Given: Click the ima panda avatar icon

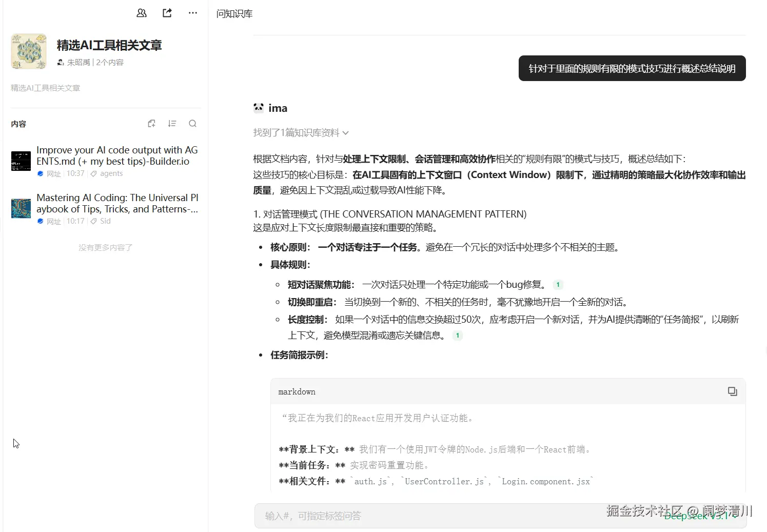Looking at the screenshot, I should coord(259,108).
